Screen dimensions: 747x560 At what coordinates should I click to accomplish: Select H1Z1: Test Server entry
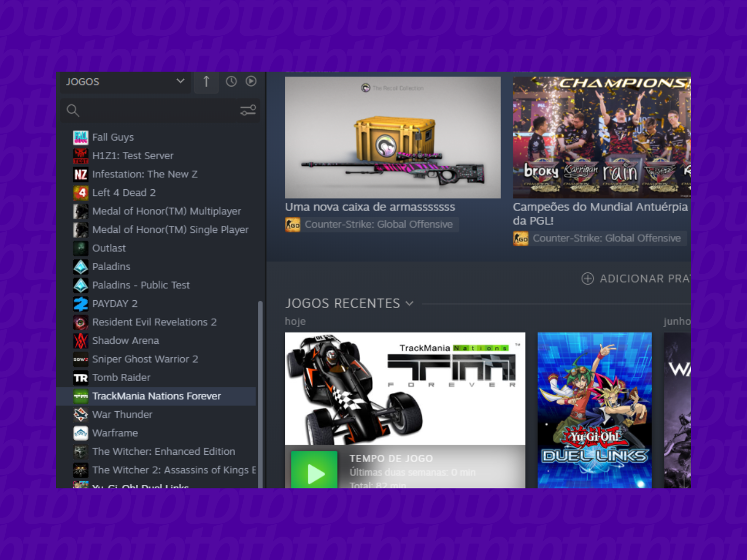(156, 156)
